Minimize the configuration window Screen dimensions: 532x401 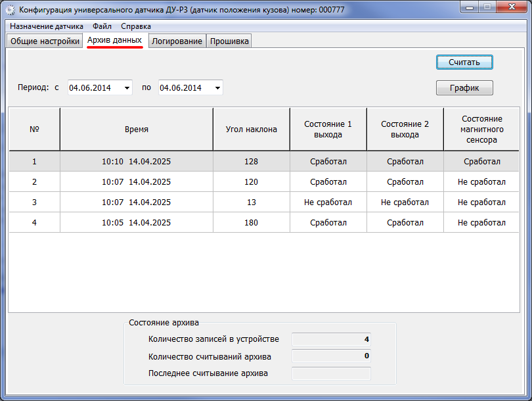[x=470, y=7]
